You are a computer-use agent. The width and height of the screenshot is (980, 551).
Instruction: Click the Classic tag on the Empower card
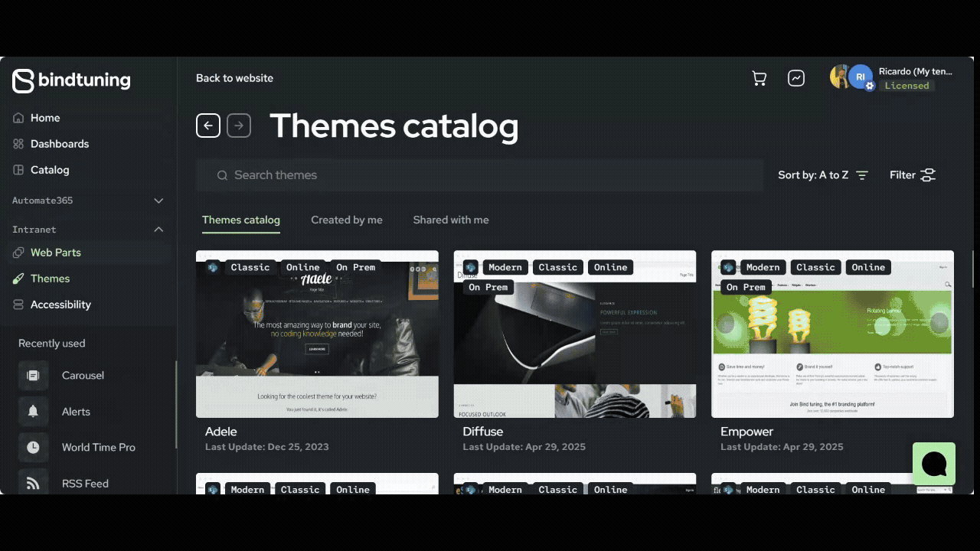point(815,268)
